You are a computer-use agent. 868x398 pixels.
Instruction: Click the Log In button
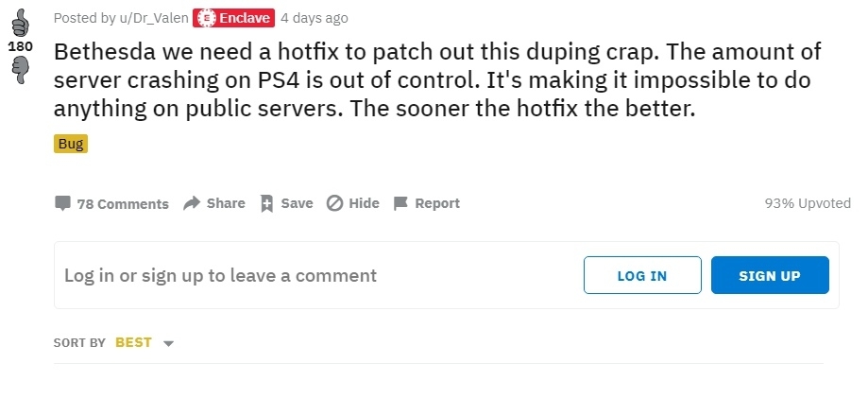click(x=642, y=275)
